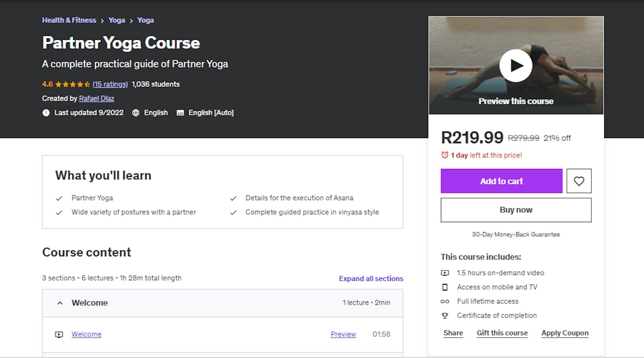Expand all course sections
This screenshot has height=358, width=644.
[370, 279]
